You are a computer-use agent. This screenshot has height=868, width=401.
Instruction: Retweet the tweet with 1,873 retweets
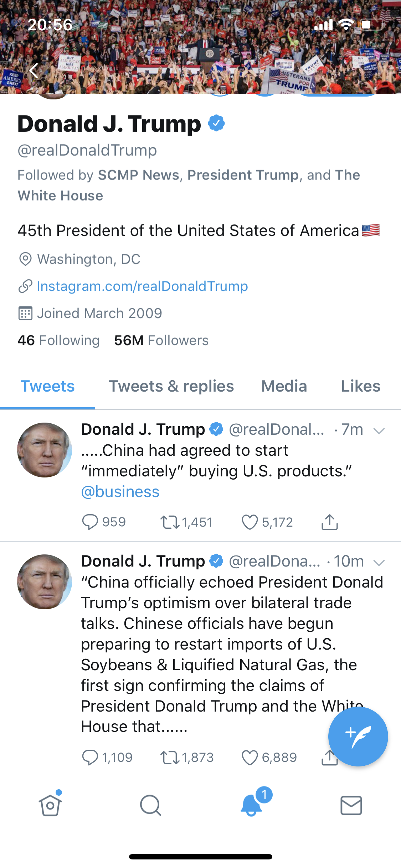pyautogui.click(x=170, y=758)
